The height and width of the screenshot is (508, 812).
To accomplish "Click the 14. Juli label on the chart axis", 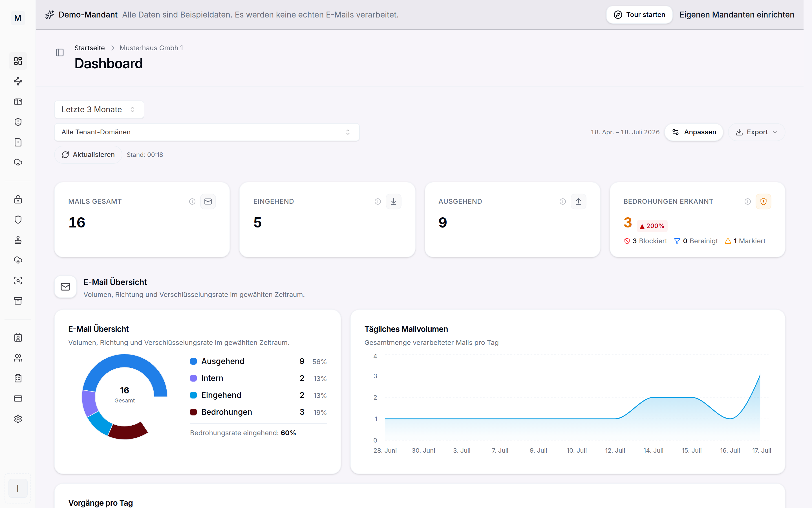I will [x=653, y=450].
